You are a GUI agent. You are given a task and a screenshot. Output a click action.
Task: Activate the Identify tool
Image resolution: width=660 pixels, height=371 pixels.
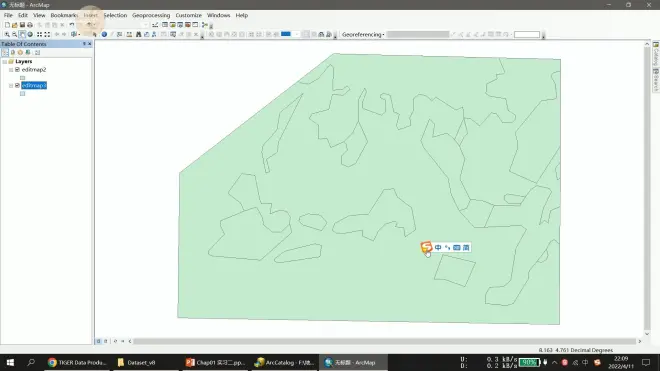click(104, 35)
